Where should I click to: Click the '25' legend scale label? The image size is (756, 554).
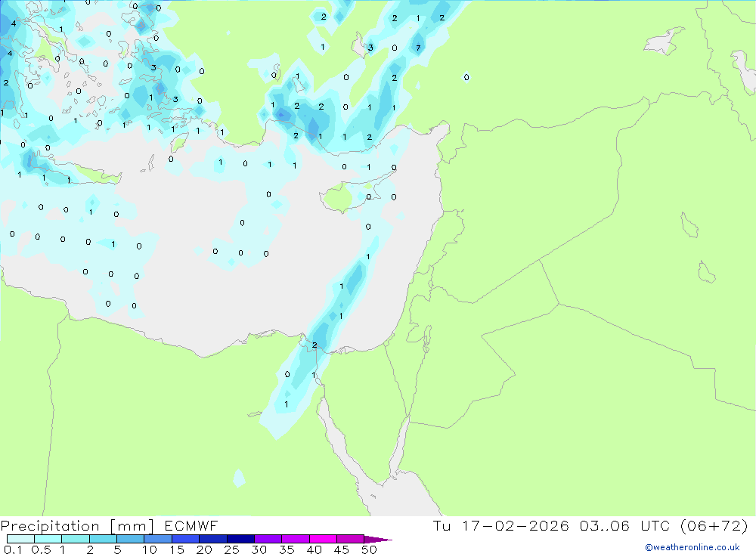(231, 549)
